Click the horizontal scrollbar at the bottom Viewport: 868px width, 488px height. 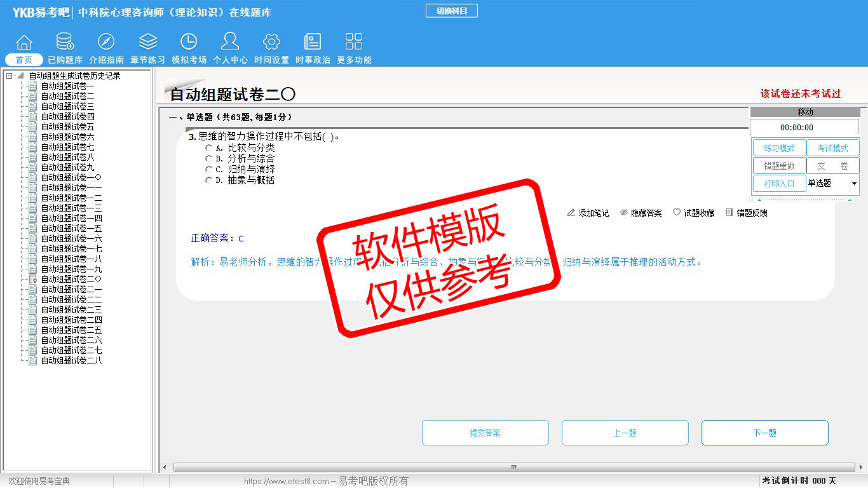513,468
